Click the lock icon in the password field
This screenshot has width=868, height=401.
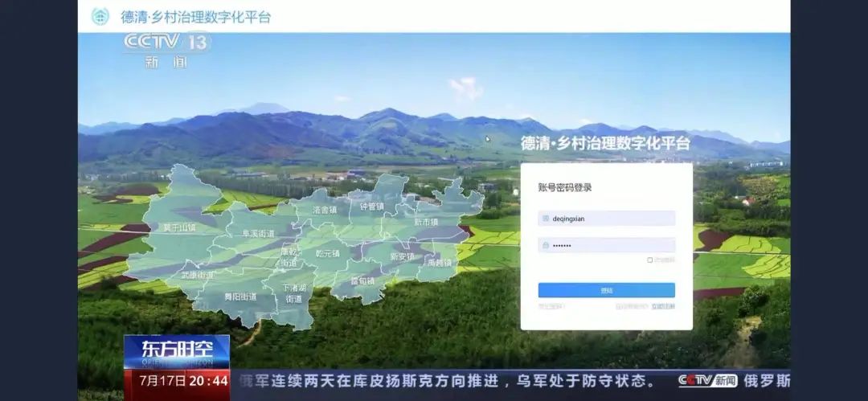pos(546,245)
